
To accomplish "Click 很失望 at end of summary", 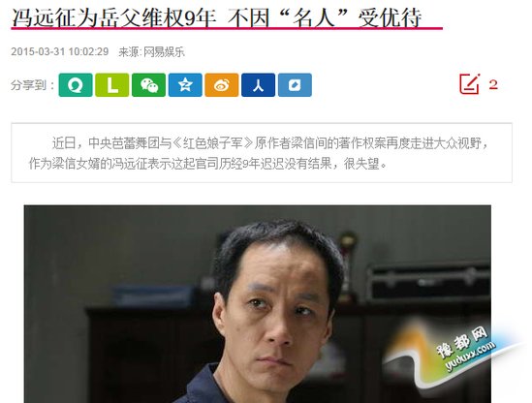I will [361, 164].
